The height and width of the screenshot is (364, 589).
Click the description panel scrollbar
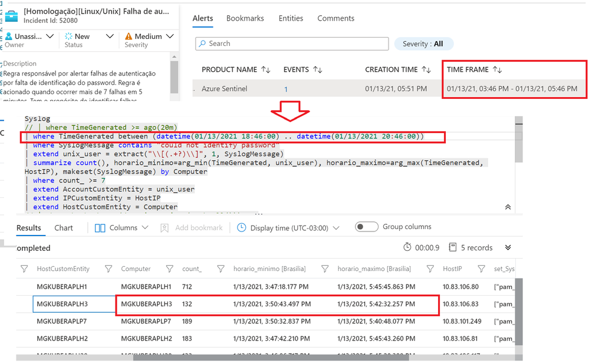click(x=174, y=77)
